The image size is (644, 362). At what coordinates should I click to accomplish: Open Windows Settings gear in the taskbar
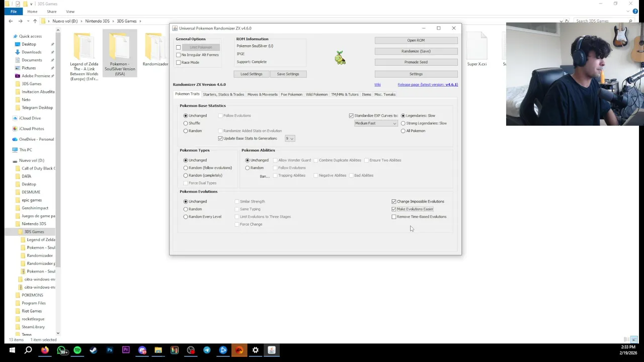click(x=256, y=350)
